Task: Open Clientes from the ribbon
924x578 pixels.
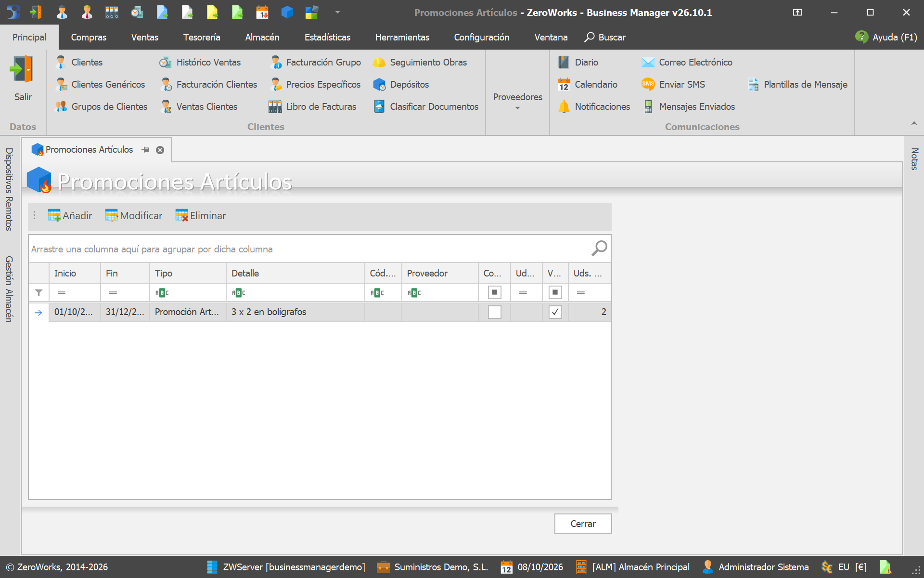Action: [x=79, y=62]
